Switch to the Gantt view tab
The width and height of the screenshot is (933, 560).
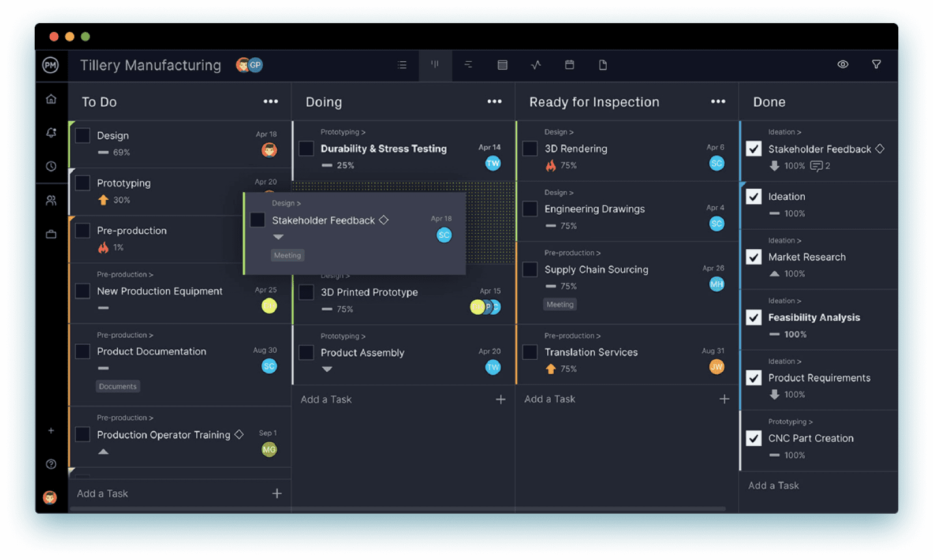coord(468,65)
